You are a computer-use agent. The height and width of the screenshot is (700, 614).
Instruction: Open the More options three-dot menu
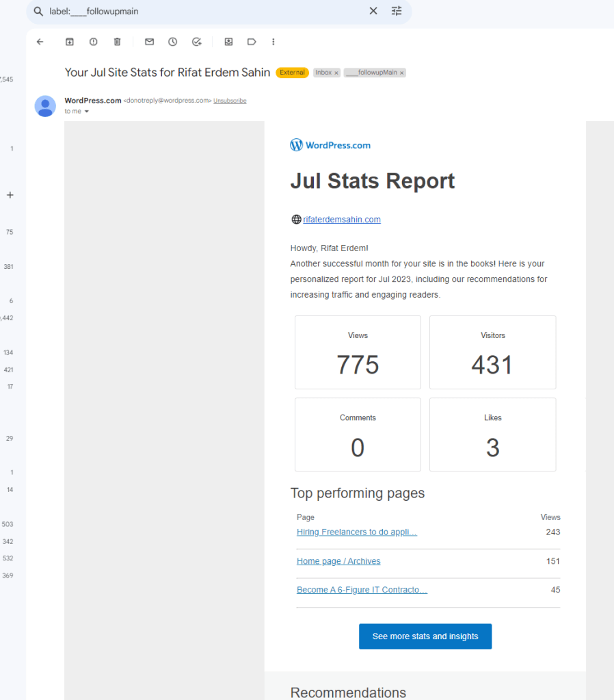(273, 42)
